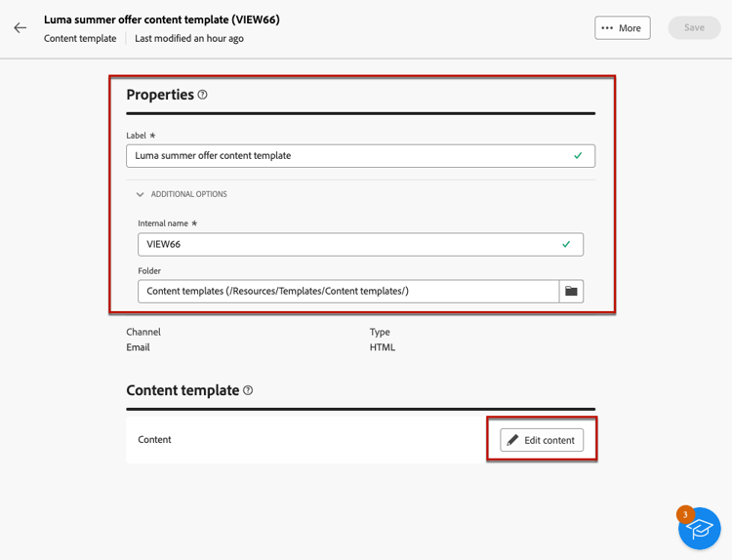The height and width of the screenshot is (560, 732).
Task: Open the Content template help icon
Action: pos(248,390)
